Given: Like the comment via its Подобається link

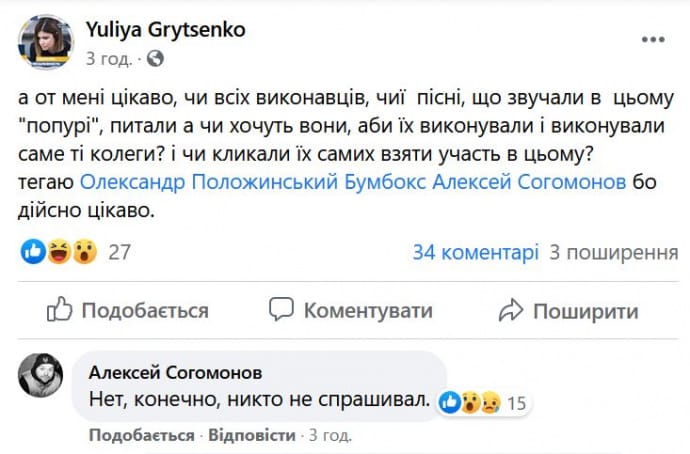Looking at the screenshot, I should coord(141,435).
